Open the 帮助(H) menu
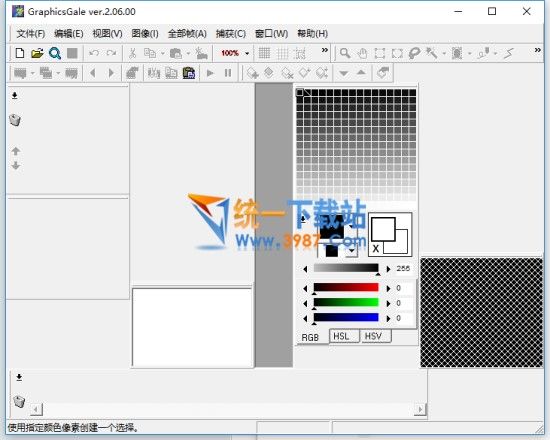 pos(313,34)
